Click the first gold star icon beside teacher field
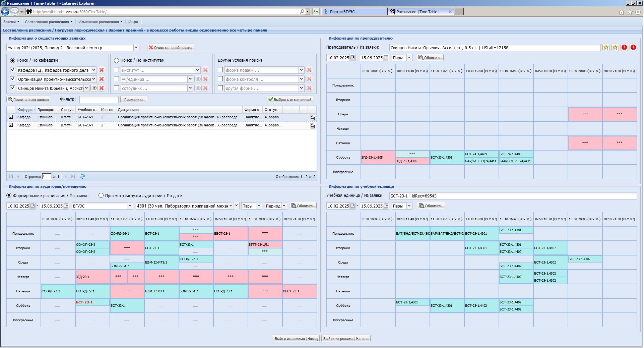The width and height of the screenshot is (644, 348). point(606,48)
